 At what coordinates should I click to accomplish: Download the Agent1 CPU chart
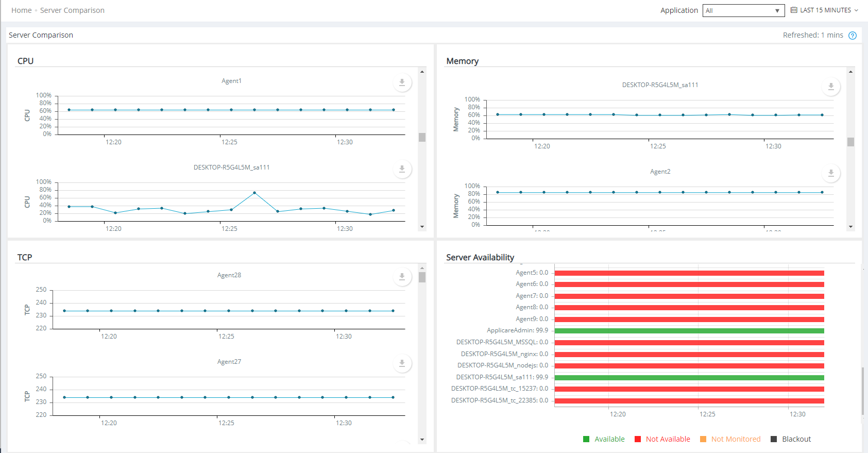pos(402,82)
